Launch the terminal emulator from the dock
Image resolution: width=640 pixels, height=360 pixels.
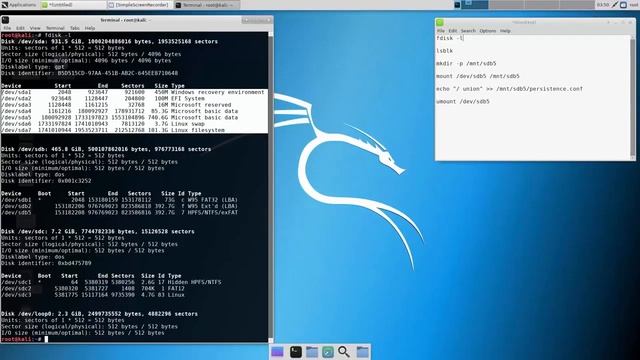click(x=296, y=351)
